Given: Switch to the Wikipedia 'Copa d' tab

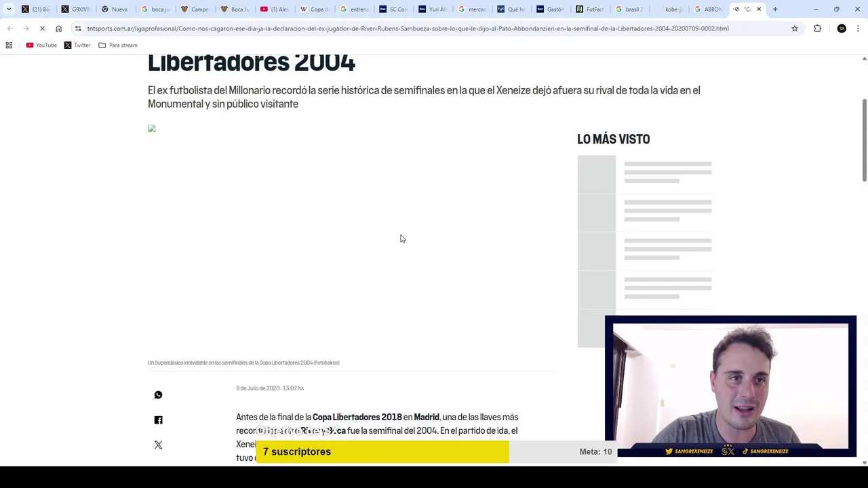Looking at the screenshot, I should pyautogui.click(x=314, y=9).
